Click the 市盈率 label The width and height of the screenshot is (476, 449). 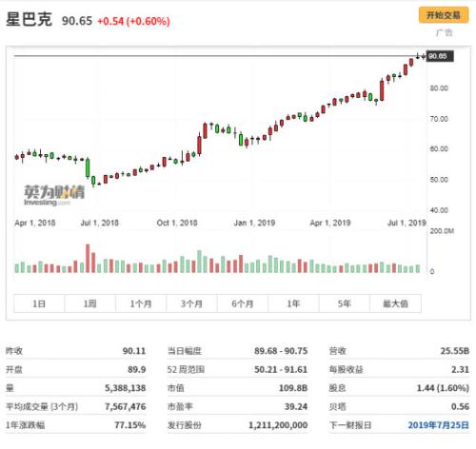(180, 406)
